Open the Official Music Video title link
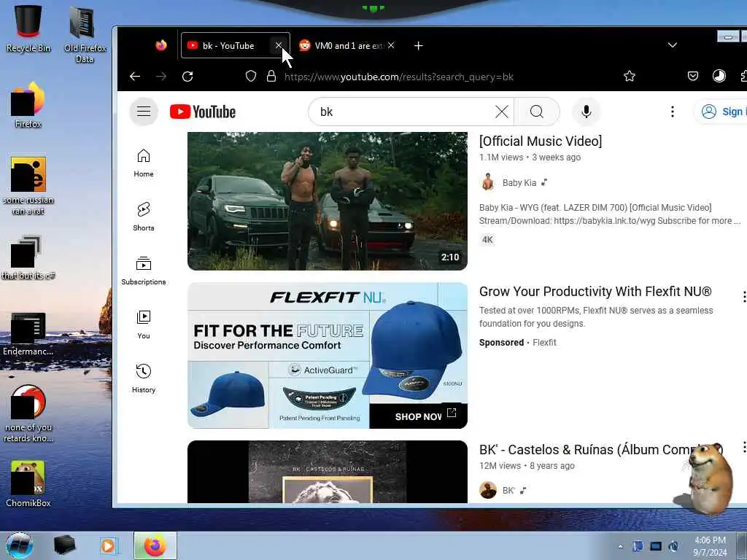Screen dimensions: 747x560 coord(541,141)
